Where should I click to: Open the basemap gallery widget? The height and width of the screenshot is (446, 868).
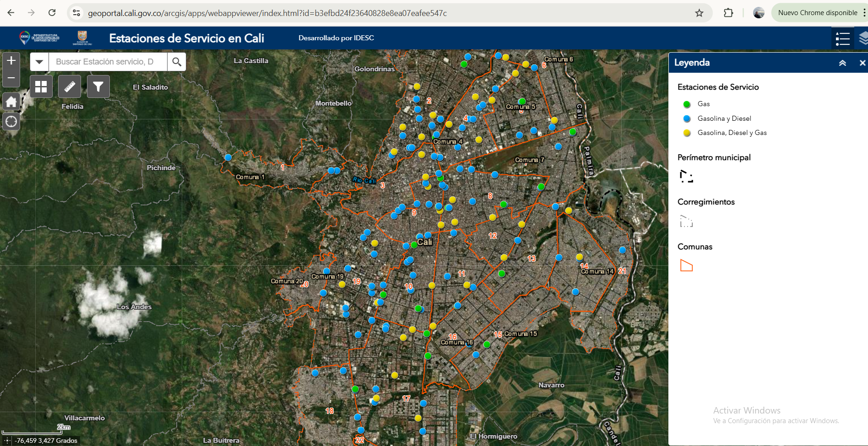41,86
